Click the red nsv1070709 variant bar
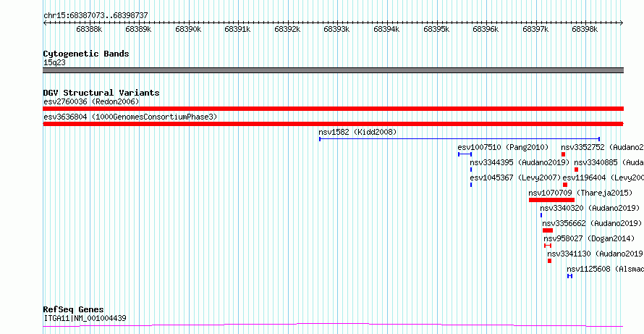This screenshot has width=644, height=334. [551, 200]
